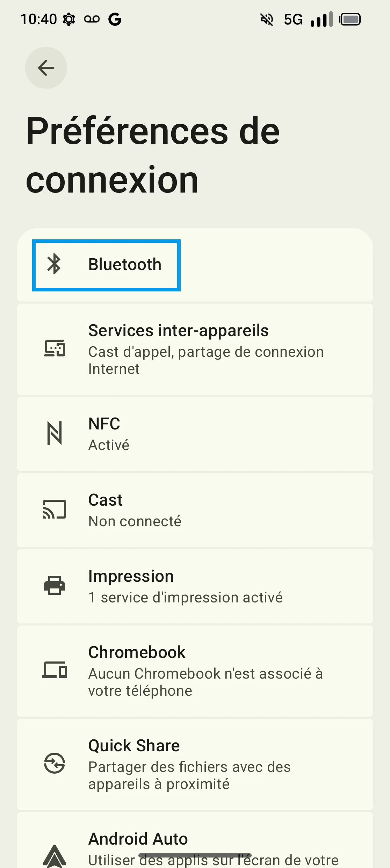Tap Cast 'Non connecté' status

135,521
